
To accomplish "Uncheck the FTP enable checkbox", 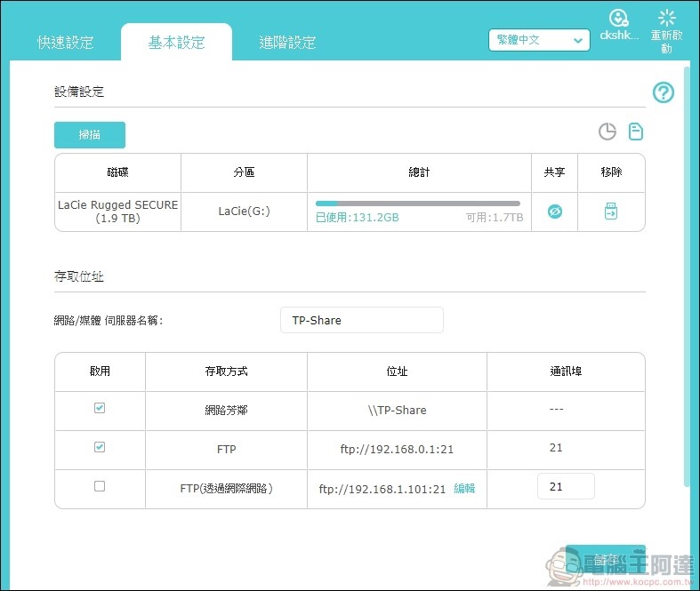I will 100,447.
